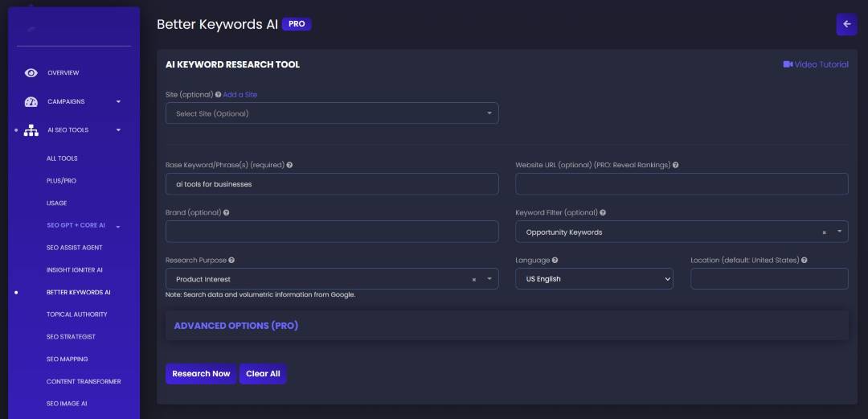The image size is (868, 419).
Task: Click the Site help question icon
Action: pos(218,95)
